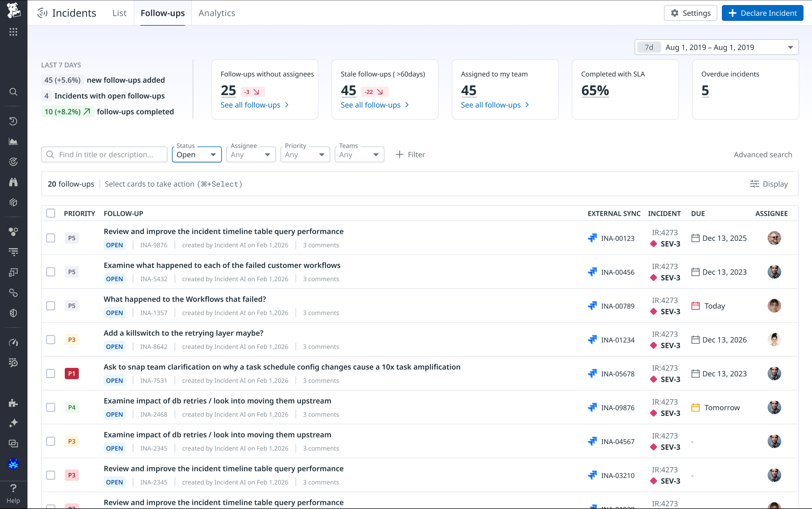Click the P1 priority badge
This screenshot has height=509, width=812.
tap(72, 373)
